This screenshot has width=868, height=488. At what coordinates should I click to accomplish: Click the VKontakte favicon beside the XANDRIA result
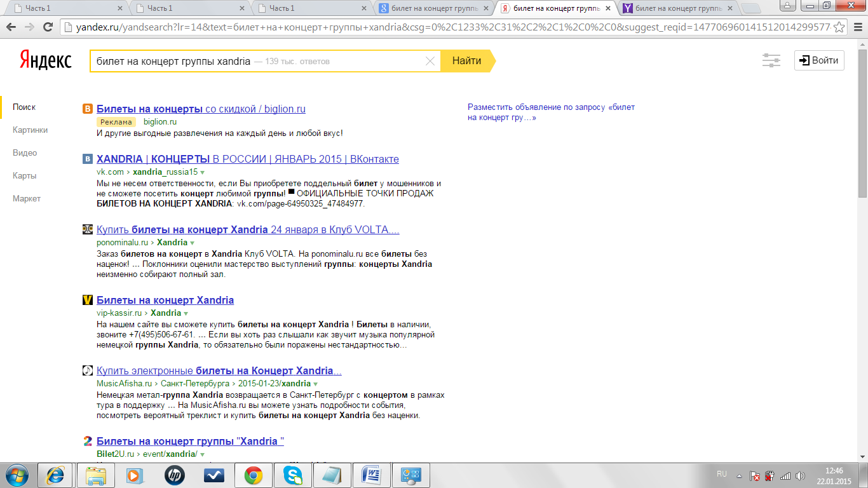(x=88, y=159)
